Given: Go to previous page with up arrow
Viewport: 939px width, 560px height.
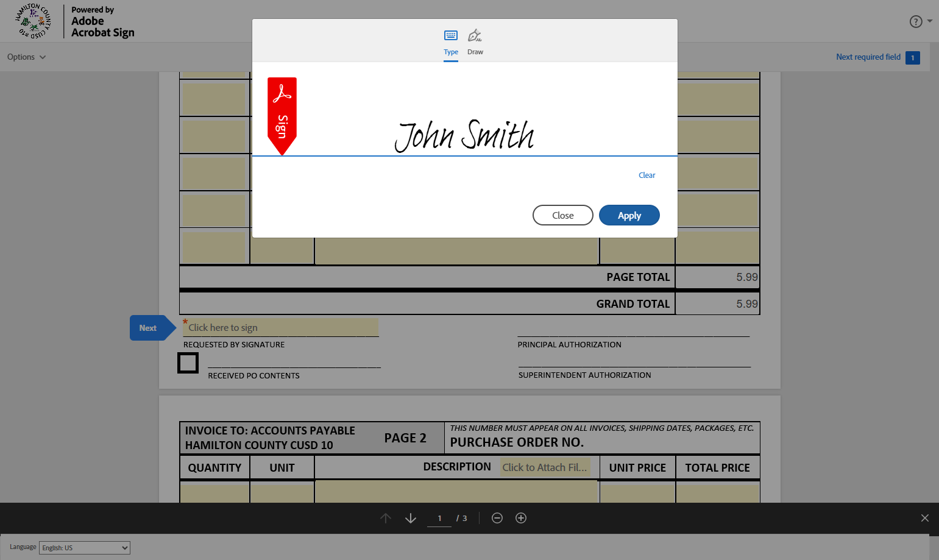Looking at the screenshot, I should coord(386,518).
